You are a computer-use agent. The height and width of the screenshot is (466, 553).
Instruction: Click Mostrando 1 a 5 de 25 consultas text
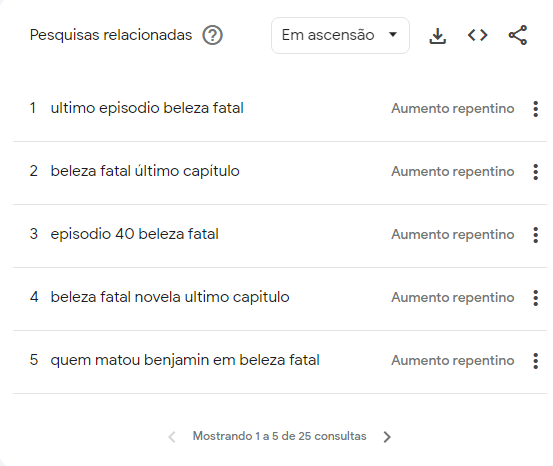point(279,436)
